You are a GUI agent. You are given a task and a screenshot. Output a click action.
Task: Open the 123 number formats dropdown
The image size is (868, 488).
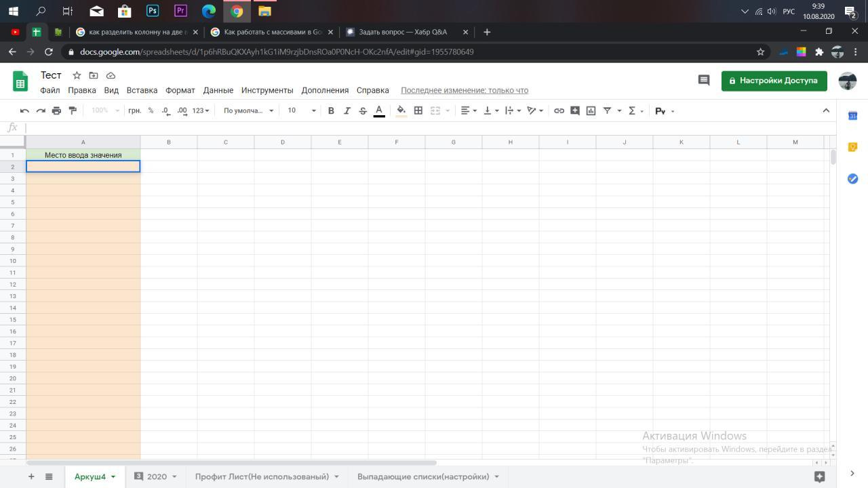(201, 110)
